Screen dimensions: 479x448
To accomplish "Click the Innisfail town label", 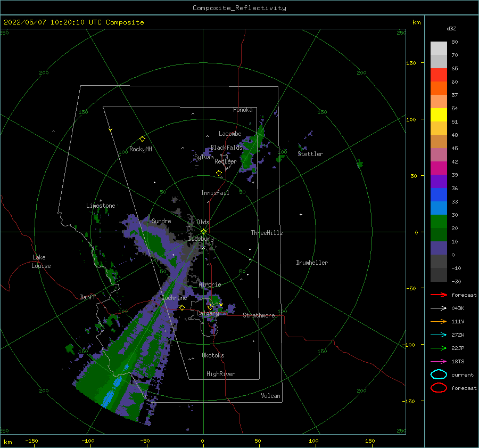I will [x=215, y=193].
